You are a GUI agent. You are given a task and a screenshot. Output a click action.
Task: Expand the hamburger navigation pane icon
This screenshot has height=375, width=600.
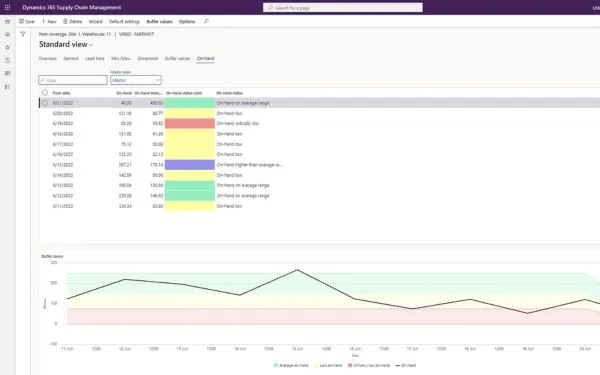pos(7,22)
